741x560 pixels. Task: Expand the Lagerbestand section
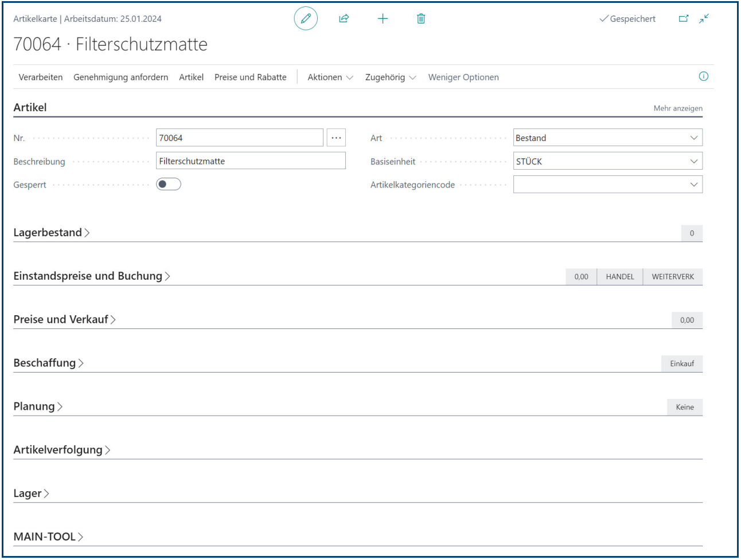click(52, 233)
